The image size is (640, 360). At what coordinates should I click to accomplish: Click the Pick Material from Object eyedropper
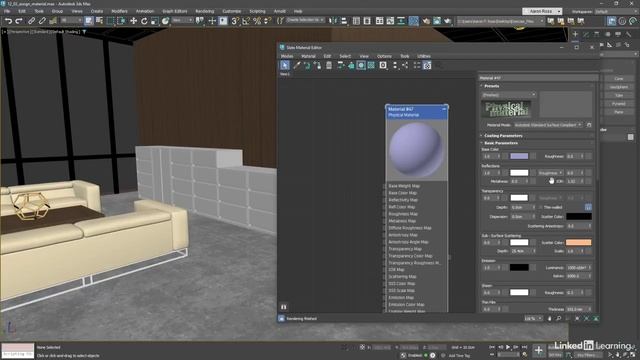click(297, 65)
